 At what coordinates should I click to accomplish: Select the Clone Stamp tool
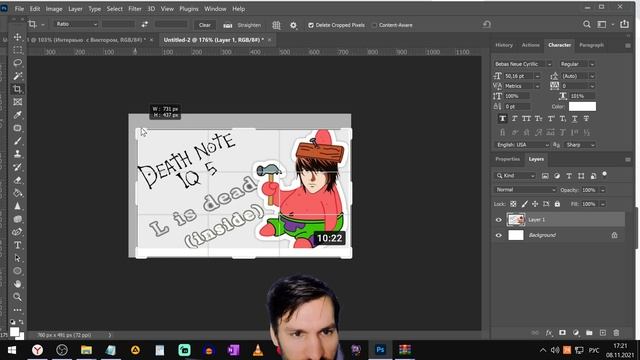point(17,154)
